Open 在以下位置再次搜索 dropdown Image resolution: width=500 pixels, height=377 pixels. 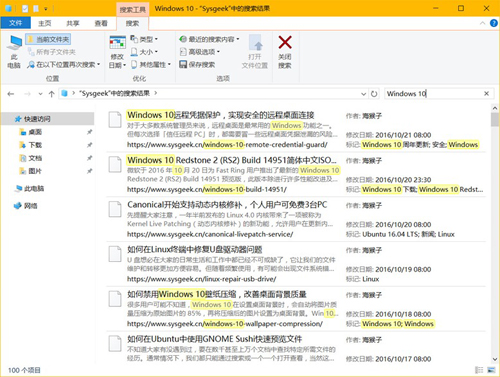pos(64,65)
